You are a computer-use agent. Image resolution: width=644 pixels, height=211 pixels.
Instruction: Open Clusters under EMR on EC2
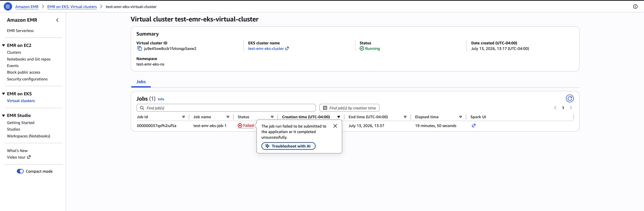point(14,52)
